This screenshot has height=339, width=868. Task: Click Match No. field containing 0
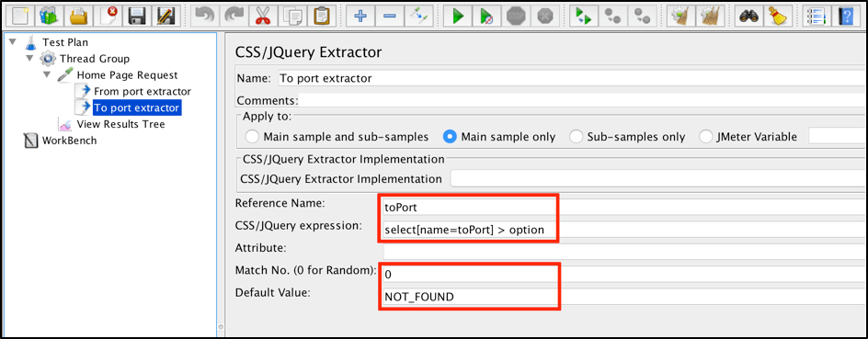[x=623, y=274]
